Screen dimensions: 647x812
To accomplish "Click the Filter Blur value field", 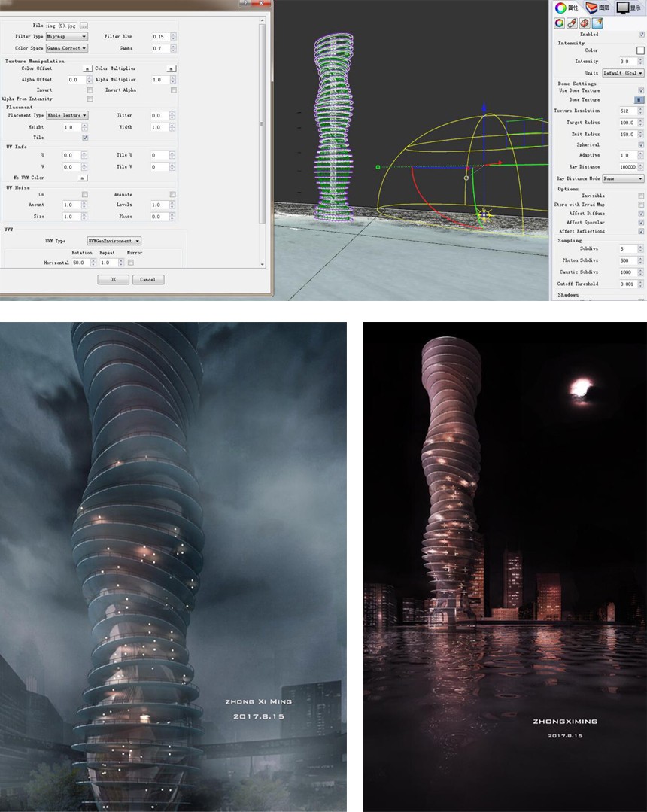I will (160, 36).
